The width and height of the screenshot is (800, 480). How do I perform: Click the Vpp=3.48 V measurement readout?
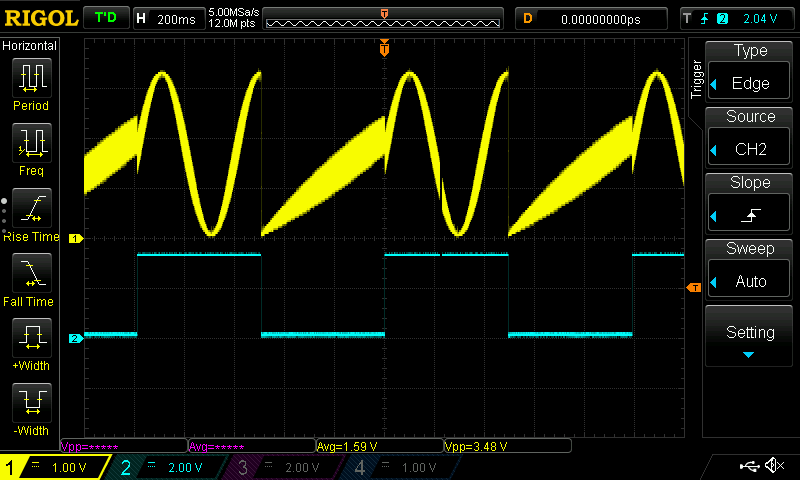coord(508,446)
